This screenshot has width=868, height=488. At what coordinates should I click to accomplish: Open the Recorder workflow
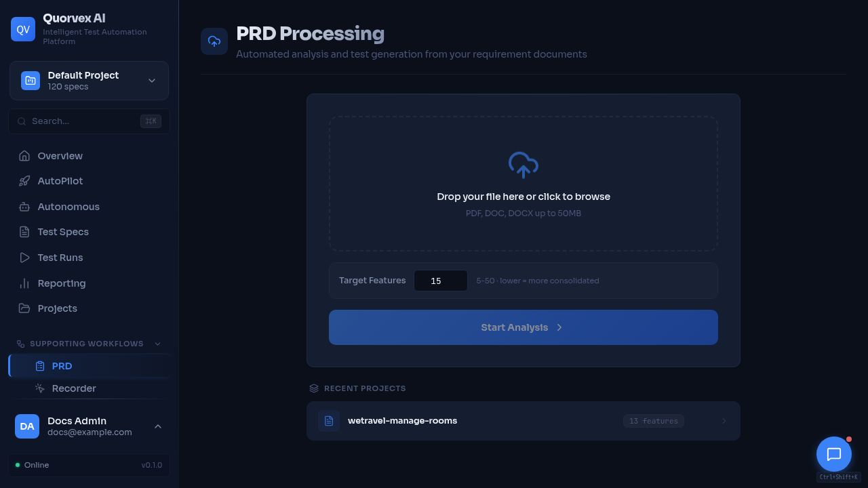89,388
